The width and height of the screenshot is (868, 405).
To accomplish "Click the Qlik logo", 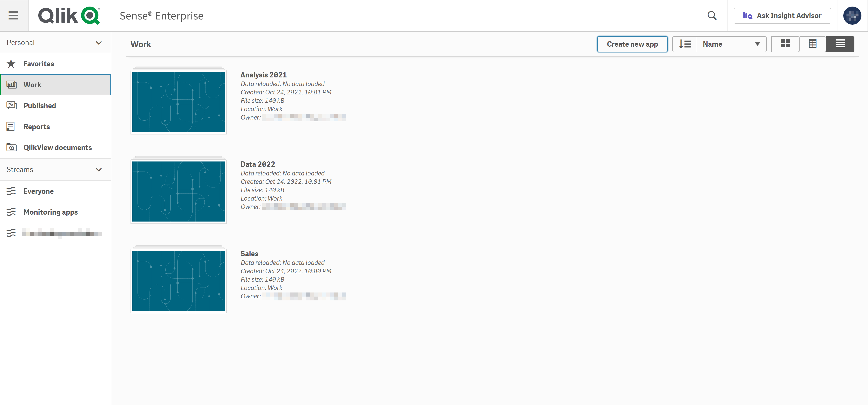I will 69,15.
